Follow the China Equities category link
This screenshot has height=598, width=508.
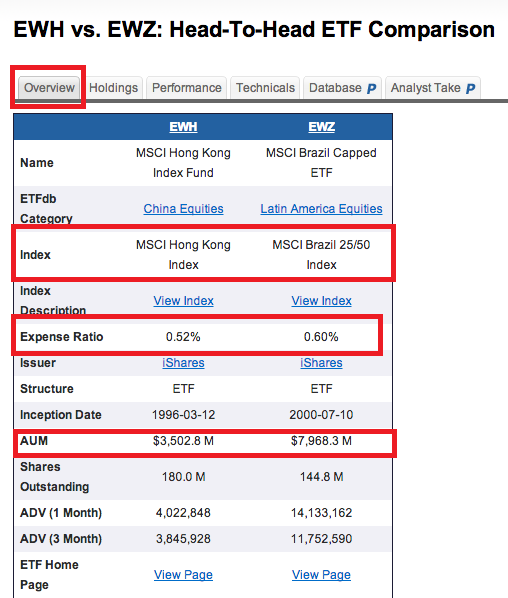tap(183, 209)
